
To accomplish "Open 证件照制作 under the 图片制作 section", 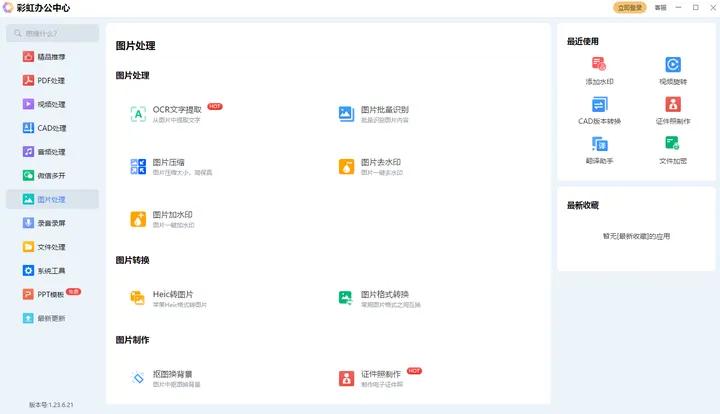I will pos(379,378).
